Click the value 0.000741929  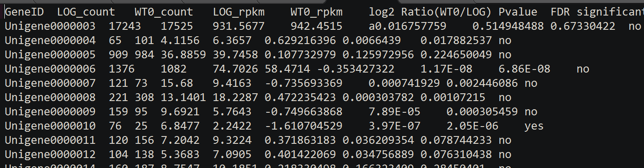[x=404, y=83]
